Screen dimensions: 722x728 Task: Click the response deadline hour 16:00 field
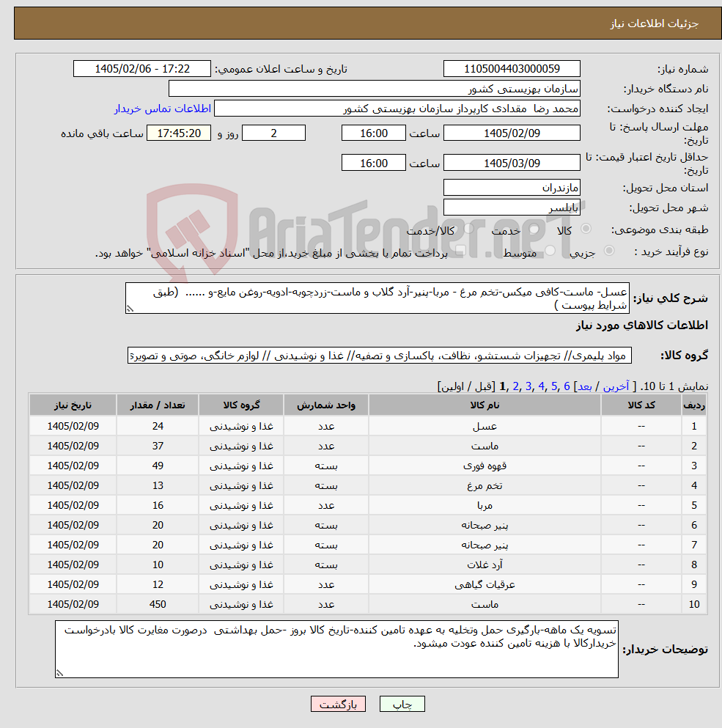point(373,133)
